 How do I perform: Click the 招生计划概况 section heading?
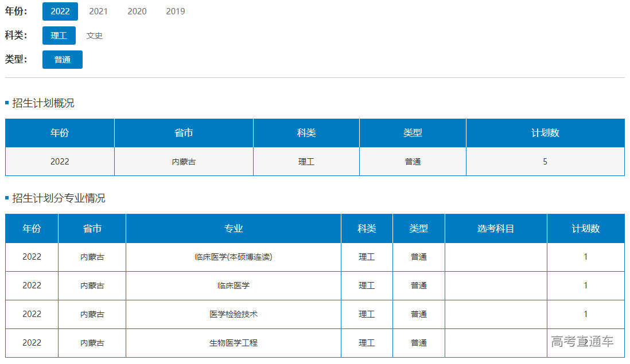pyautogui.click(x=43, y=103)
